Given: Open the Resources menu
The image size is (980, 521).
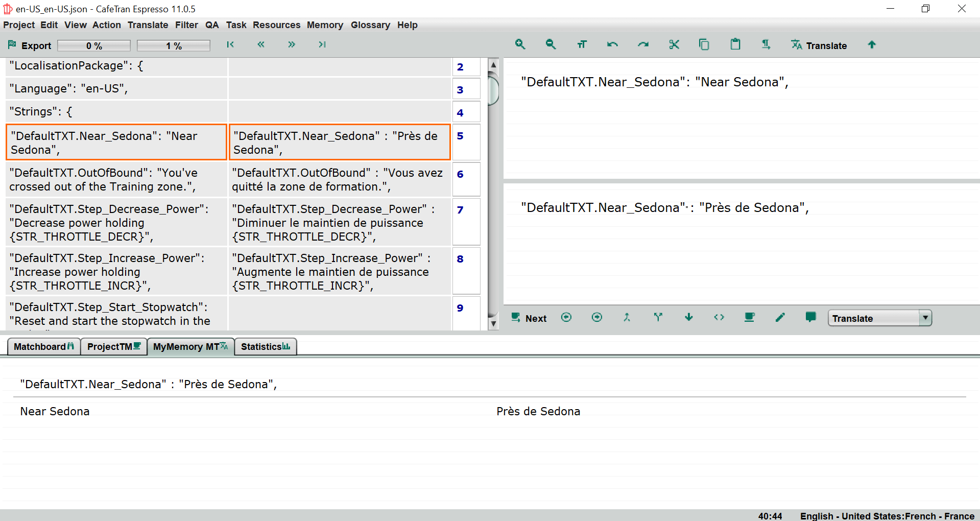Looking at the screenshot, I should [276, 25].
